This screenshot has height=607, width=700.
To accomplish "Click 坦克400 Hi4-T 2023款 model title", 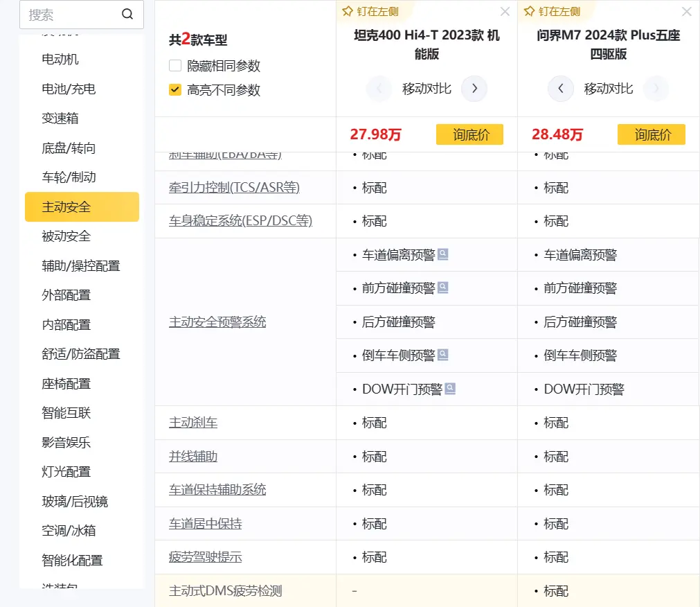I will (427, 44).
